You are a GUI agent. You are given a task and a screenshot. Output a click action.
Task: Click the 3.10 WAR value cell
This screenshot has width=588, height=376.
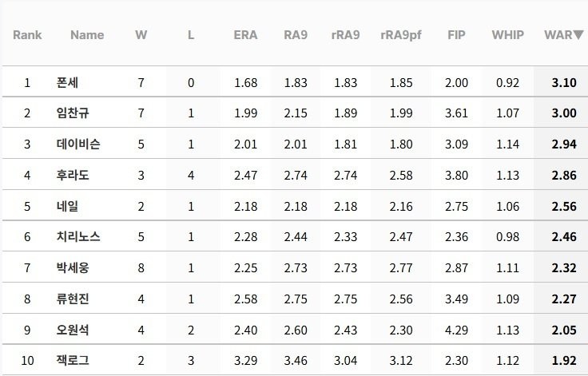(x=563, y=82)
